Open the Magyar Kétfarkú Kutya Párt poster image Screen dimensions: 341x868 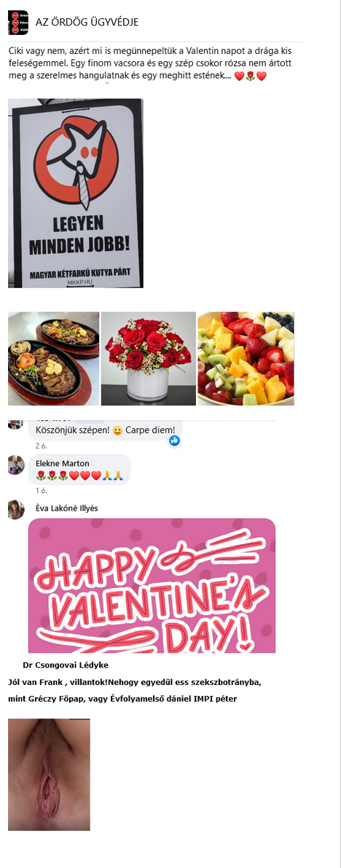pos(76,193)
